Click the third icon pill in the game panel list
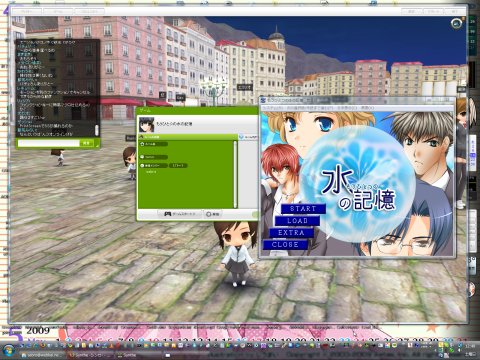This screenshot has height=360, width=480. point(154,165)
